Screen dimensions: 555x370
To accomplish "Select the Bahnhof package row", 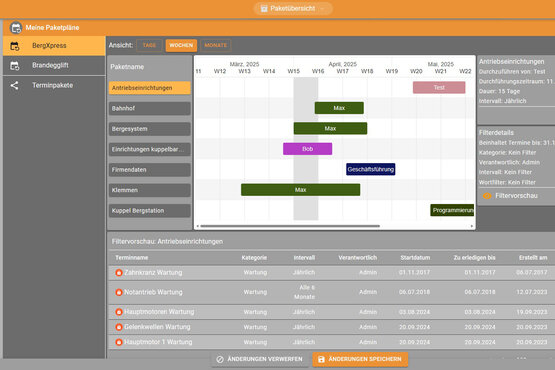I will tap(149, 108).
